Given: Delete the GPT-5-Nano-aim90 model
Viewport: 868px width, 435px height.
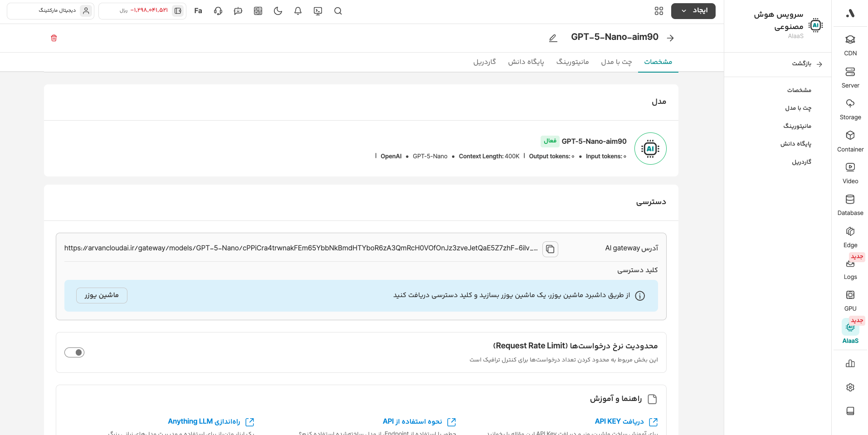Looking at the screenshot, I should [54, 38].
